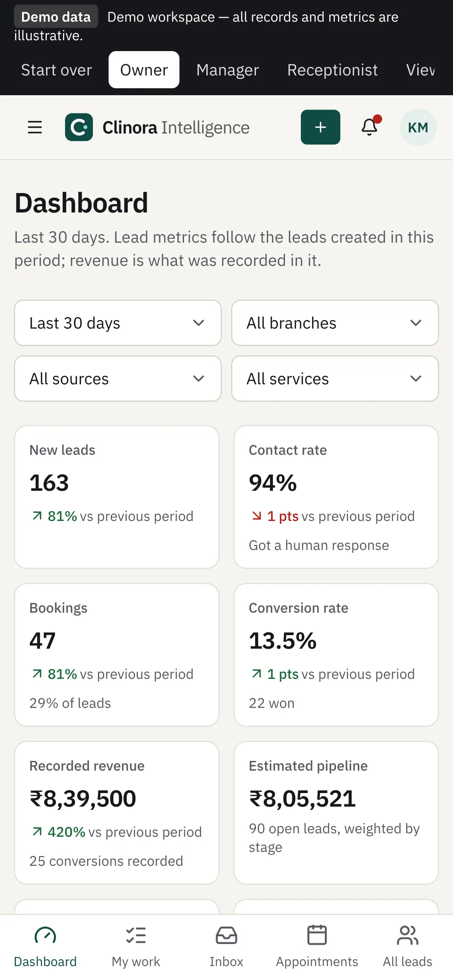Click the Clinora logo icon
453x980 pixels.
(79, 127)
